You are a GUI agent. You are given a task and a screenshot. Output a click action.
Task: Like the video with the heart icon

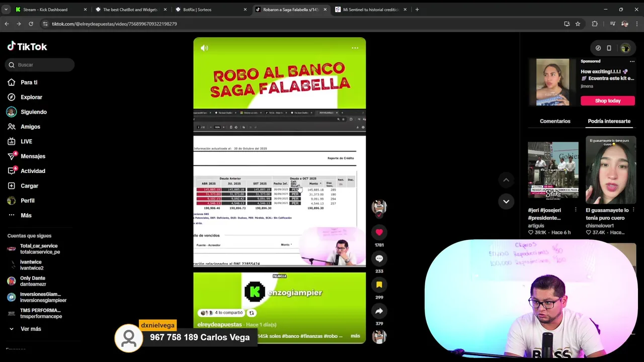click(x=379, y=232)
